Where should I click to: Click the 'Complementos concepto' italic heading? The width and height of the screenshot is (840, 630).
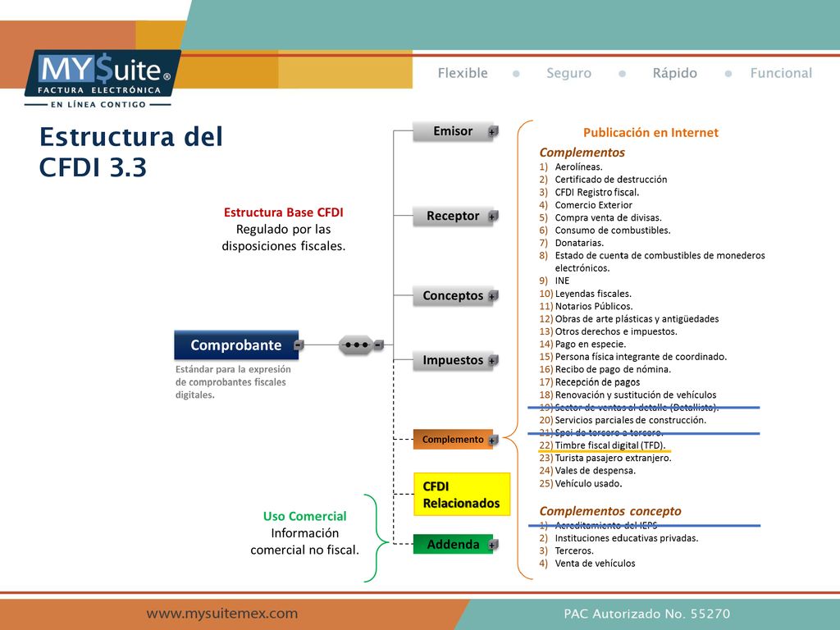pyautogui.click(x=610, y=511)
